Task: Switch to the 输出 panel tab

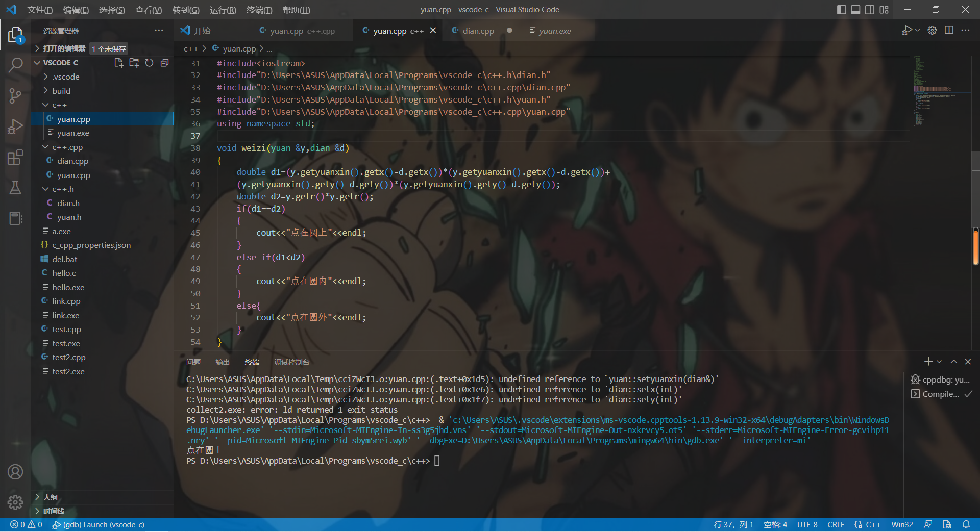Action: (x=223, y=362)
